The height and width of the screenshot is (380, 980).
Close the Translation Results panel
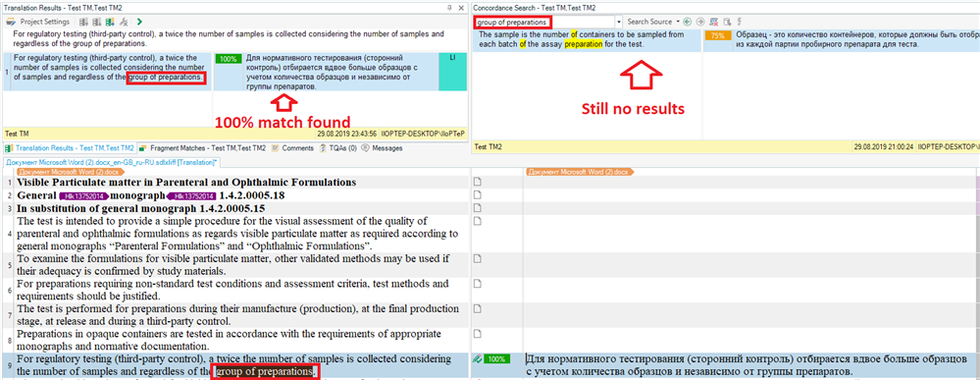coord(461,7)
